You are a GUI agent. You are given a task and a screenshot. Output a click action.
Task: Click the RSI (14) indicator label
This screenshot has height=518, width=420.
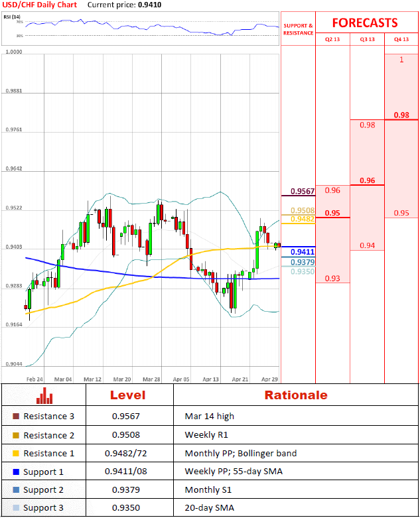(x=12, y=17)
